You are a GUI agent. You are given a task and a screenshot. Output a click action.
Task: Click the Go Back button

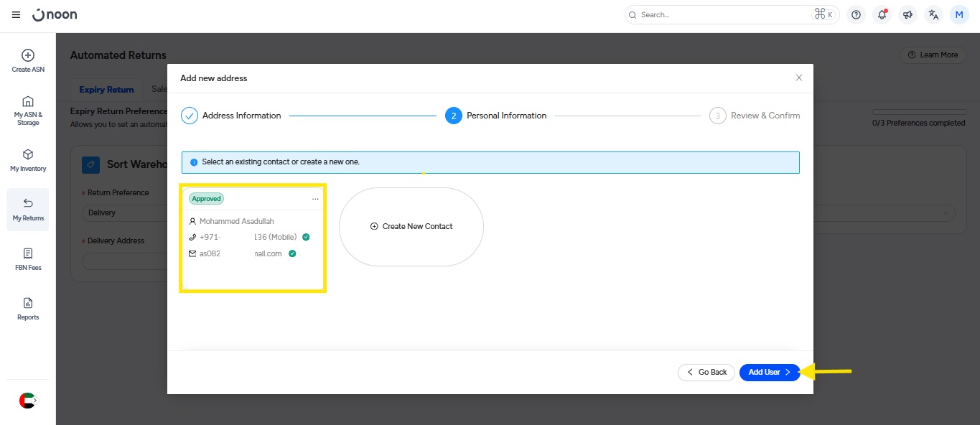click(706, 372)
